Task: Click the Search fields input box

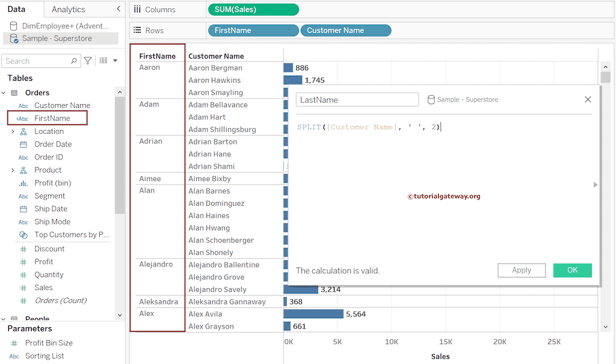Action: point(41,61)
